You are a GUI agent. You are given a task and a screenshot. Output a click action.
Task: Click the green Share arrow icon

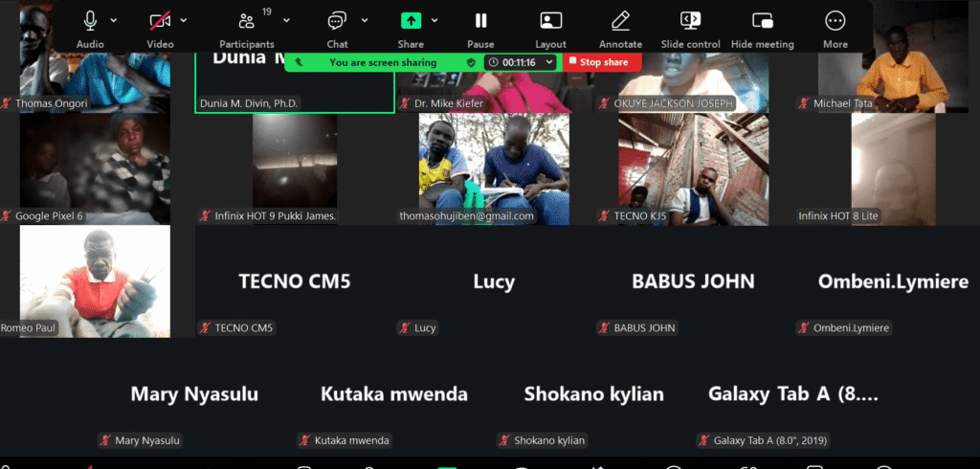coord(411,21)
